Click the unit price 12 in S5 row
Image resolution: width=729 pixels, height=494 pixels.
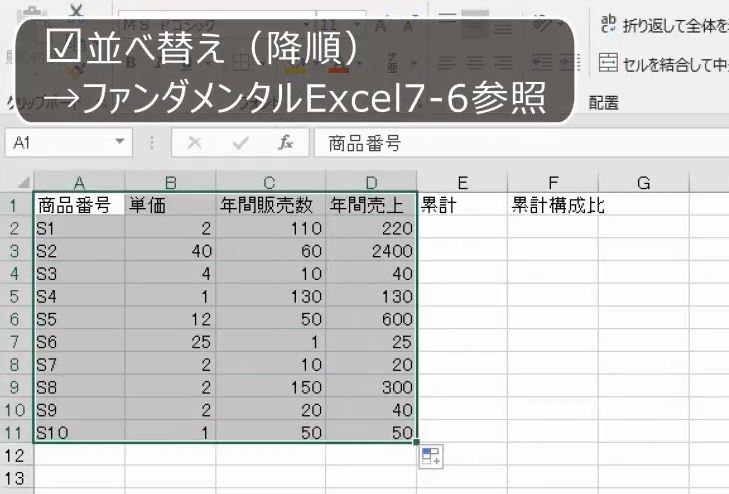tap(170, 319)
